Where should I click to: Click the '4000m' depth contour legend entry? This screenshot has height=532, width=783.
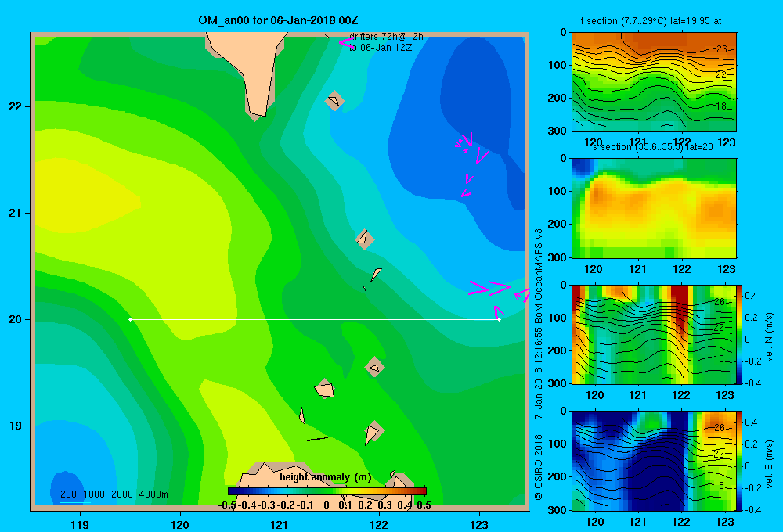click(153, 494)
